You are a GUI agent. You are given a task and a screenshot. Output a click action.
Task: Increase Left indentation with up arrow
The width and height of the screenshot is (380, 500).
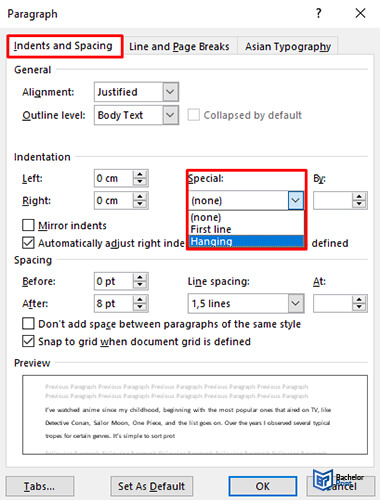[140, 174]
